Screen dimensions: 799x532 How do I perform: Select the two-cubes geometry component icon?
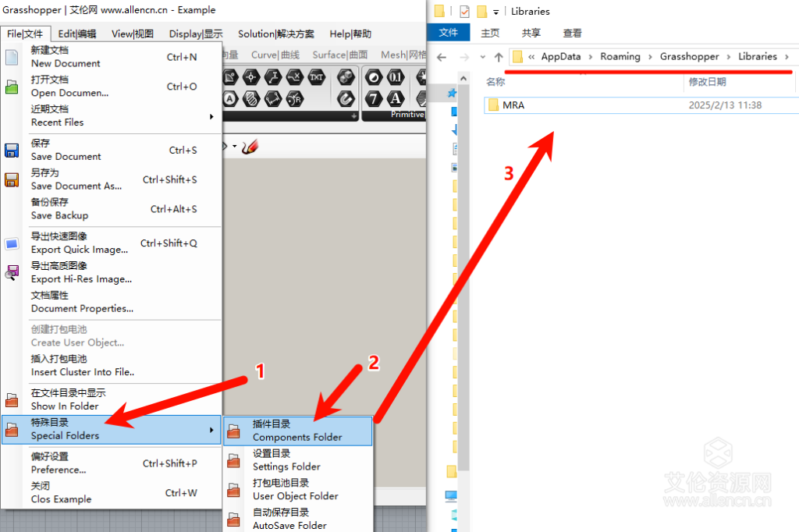(x=346, y=77)
